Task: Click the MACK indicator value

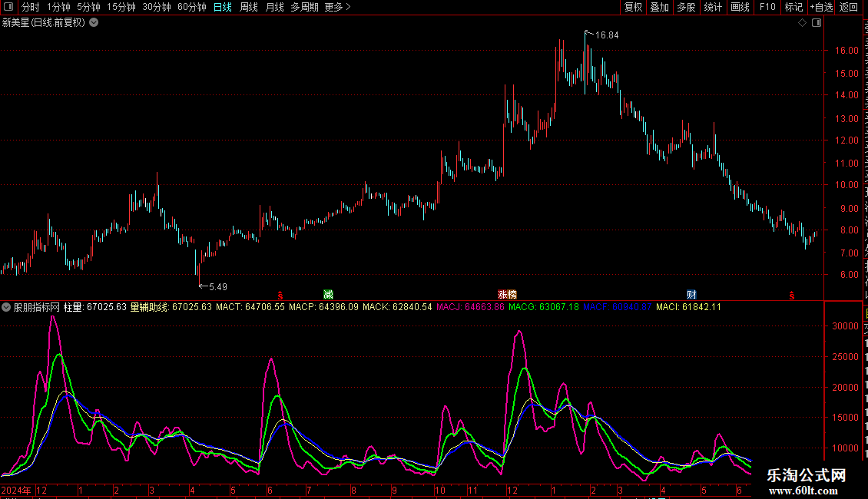Action: point(397,307)
